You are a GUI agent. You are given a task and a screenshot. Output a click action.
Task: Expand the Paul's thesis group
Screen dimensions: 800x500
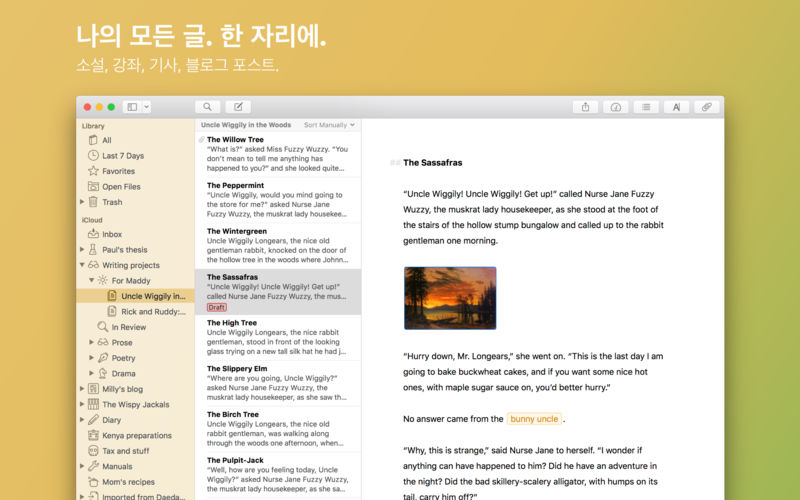click(x=82, y=249)
